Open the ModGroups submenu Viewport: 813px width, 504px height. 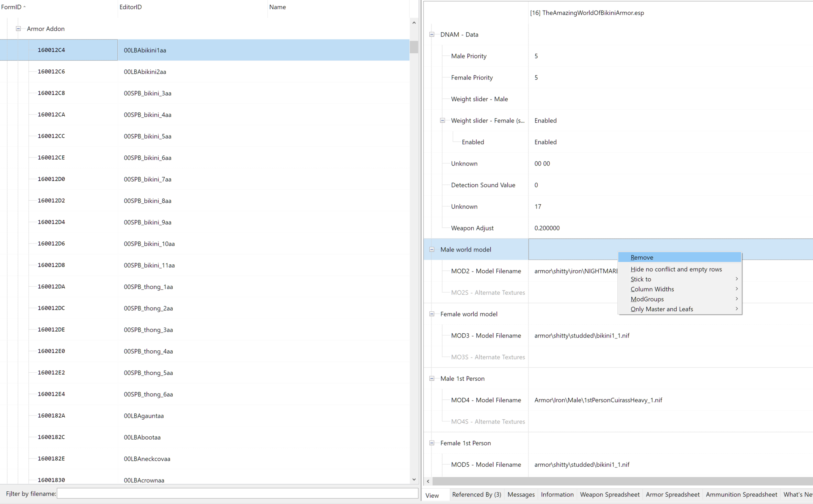[x=680, y=299]
